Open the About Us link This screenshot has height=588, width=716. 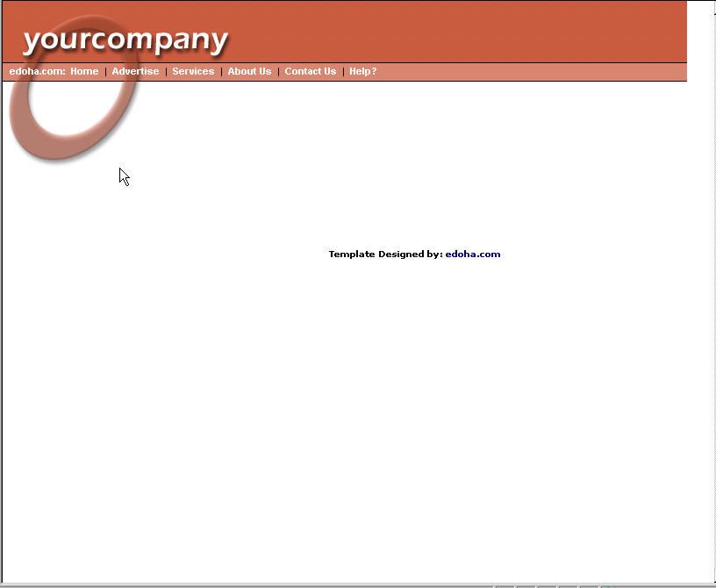tap(249, 71)
